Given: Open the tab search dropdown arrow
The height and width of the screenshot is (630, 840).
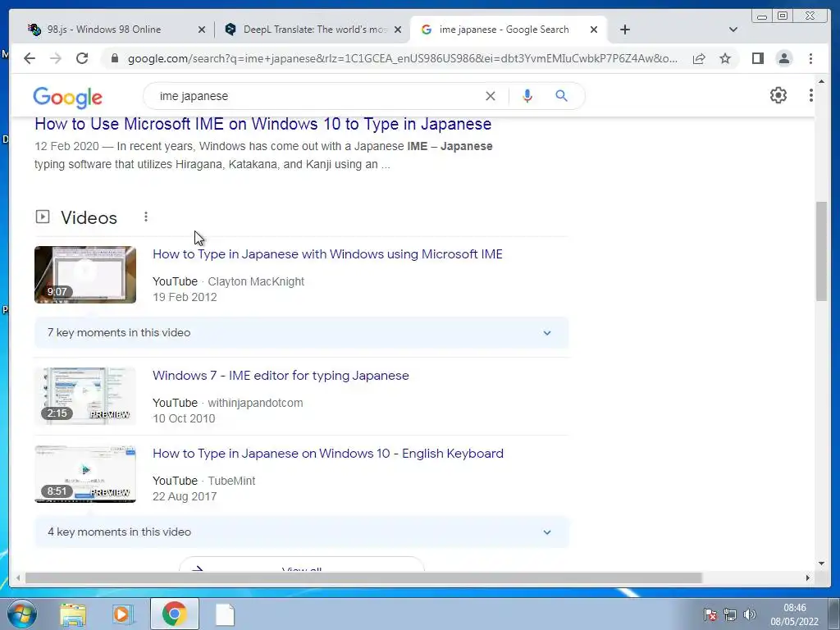Looking at the screenshot, I should (x=733, y=30).
